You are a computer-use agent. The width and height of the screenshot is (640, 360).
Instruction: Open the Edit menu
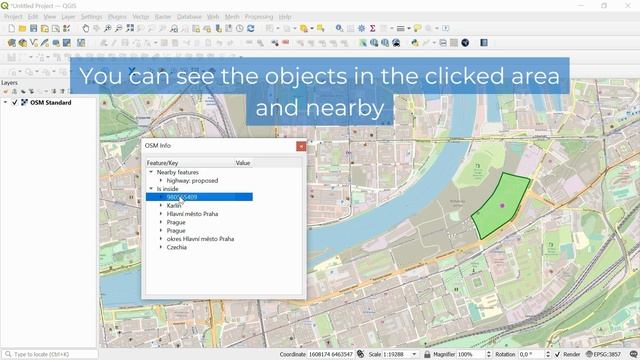coord(33,17)
